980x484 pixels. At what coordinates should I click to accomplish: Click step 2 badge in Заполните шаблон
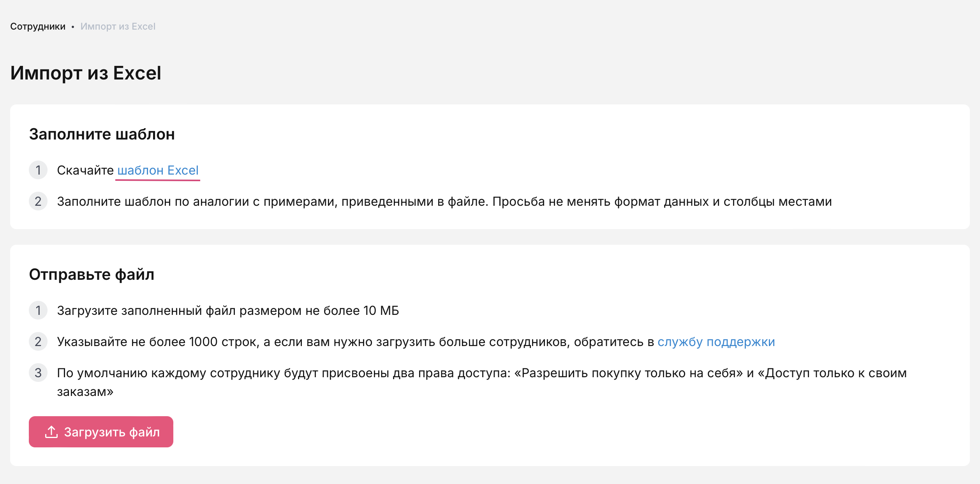38,201
